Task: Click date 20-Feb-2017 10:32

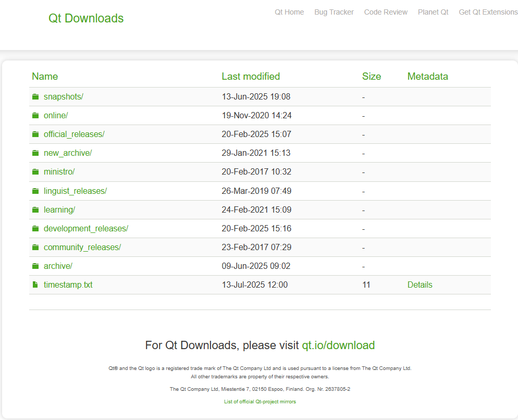Action: [256, 172]
